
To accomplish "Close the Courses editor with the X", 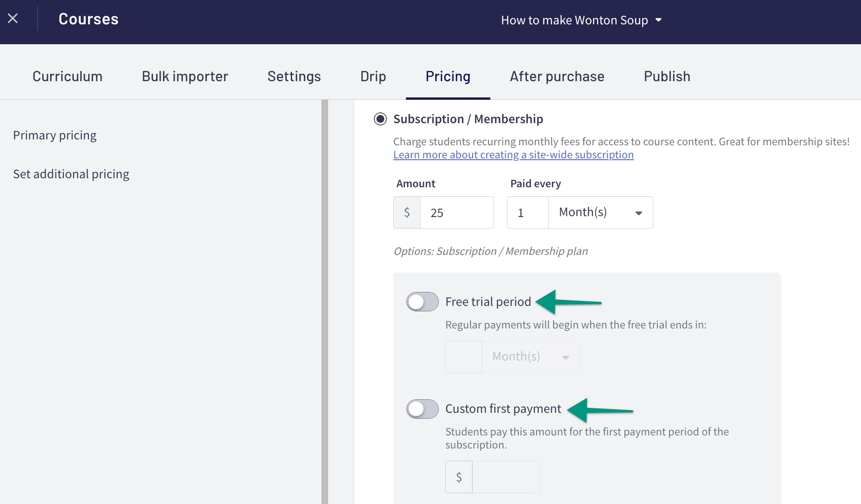I will [13, 18].
